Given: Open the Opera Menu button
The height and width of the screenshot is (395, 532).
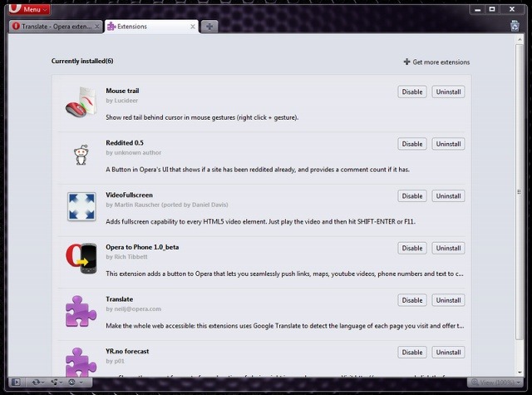Looking at the screenshot, I should pos(29,9).
